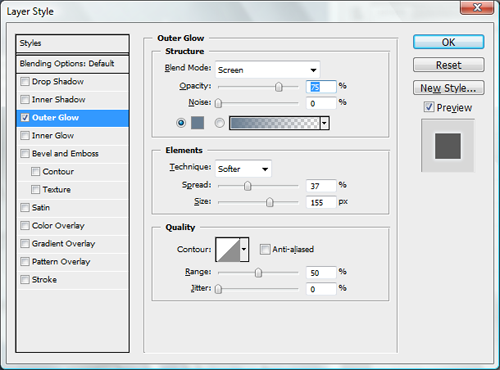Enable the Satin checkbox

[x=25, y=207]
